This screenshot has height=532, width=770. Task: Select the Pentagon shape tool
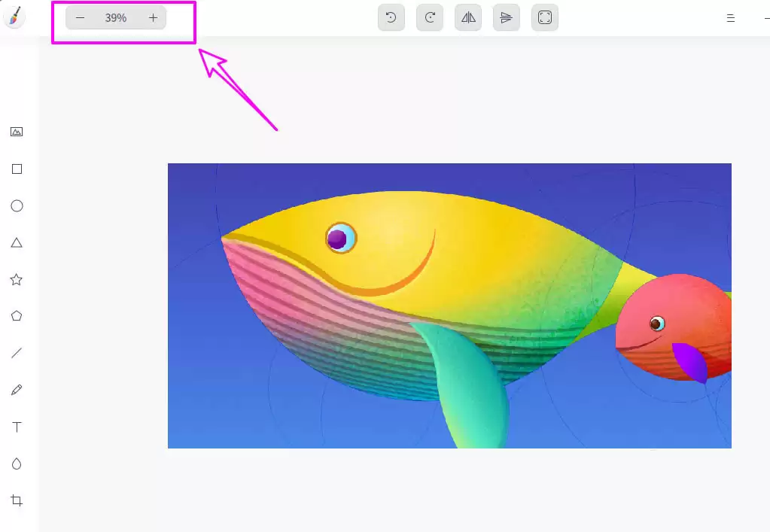point(17,316)
